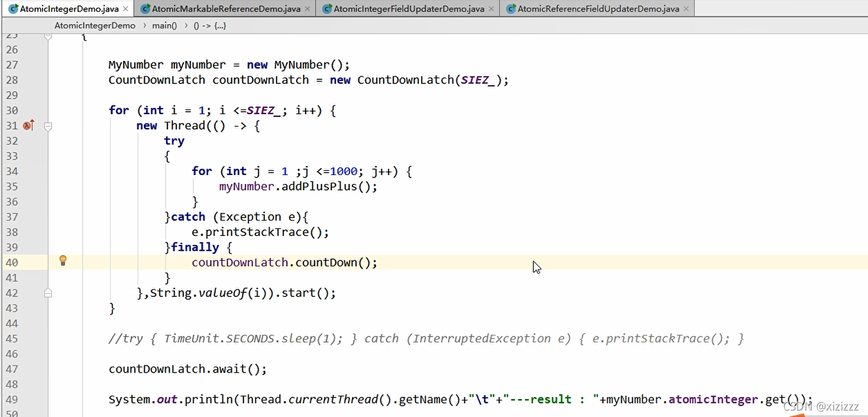Click on countDownLatch.countDown() call
Viewport: 868px width, 417px height.
(x=284, y=263)
